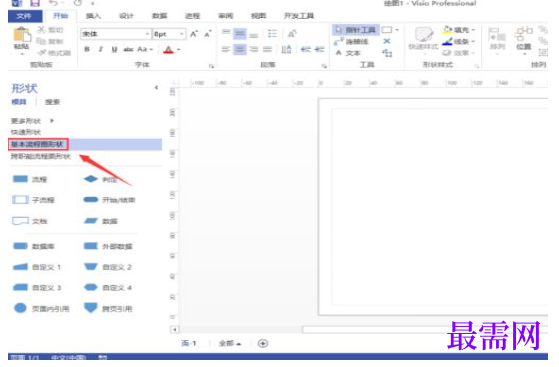
Task: Select the Cross-Functional Flowchart (跨职能流程图形状) stencil
Action: pos(41,156)
